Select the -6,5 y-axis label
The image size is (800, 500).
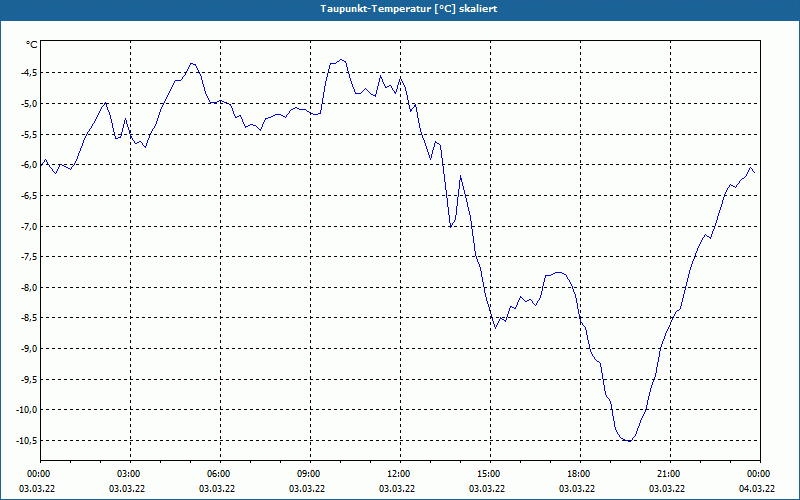[29, 195]
